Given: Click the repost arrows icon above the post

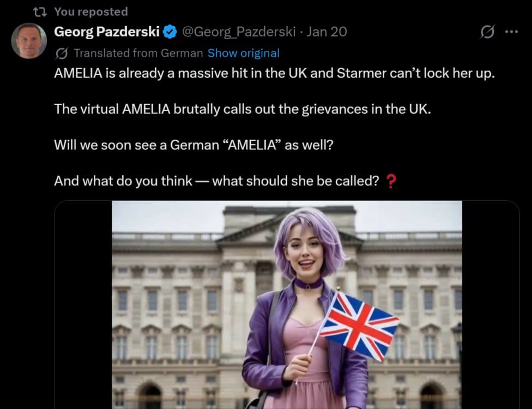Looking at the screenshot, I should click(40, 12).
